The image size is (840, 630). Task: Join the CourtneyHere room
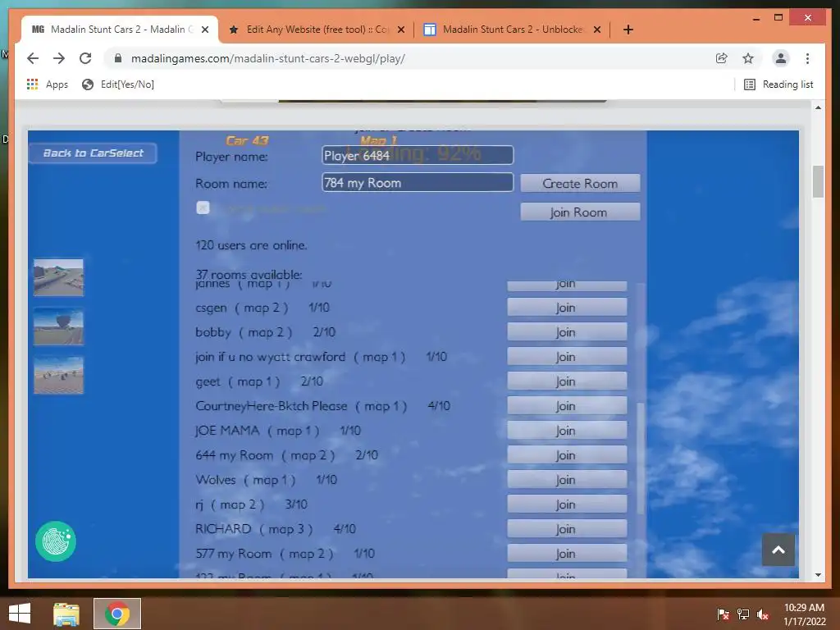(x=567, y=406)
